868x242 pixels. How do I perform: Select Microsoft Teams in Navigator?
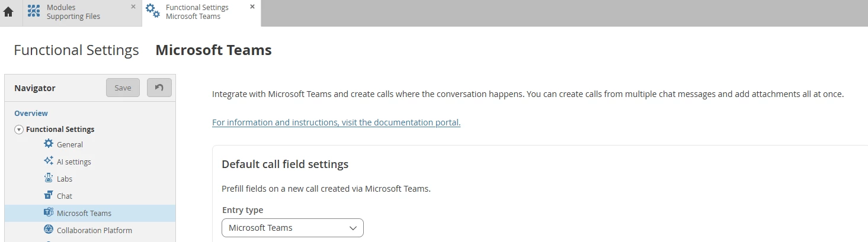click(x=84, y=213)
